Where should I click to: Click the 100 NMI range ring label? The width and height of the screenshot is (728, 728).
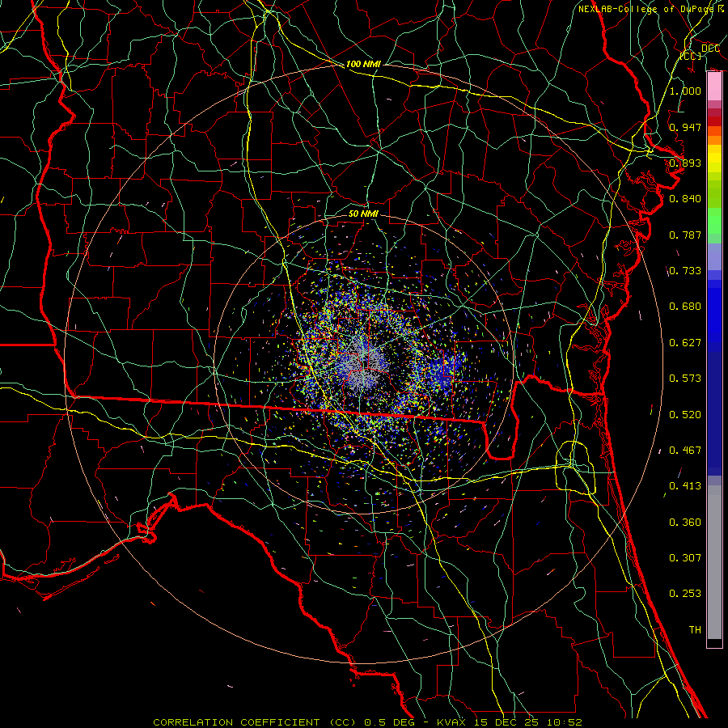coord(363,64)
